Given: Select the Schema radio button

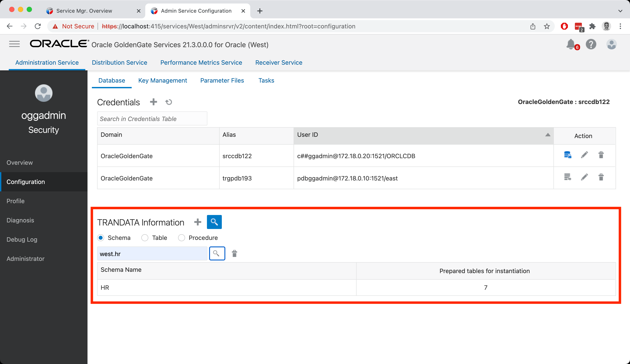Looking at the screenshot, I should pyautogui.click(x=101, y=238).
